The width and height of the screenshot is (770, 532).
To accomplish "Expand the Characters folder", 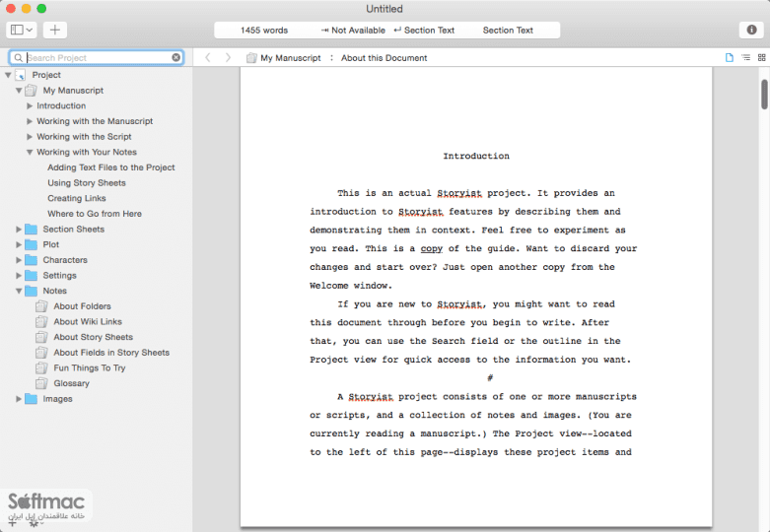I will tap(19, 260).
